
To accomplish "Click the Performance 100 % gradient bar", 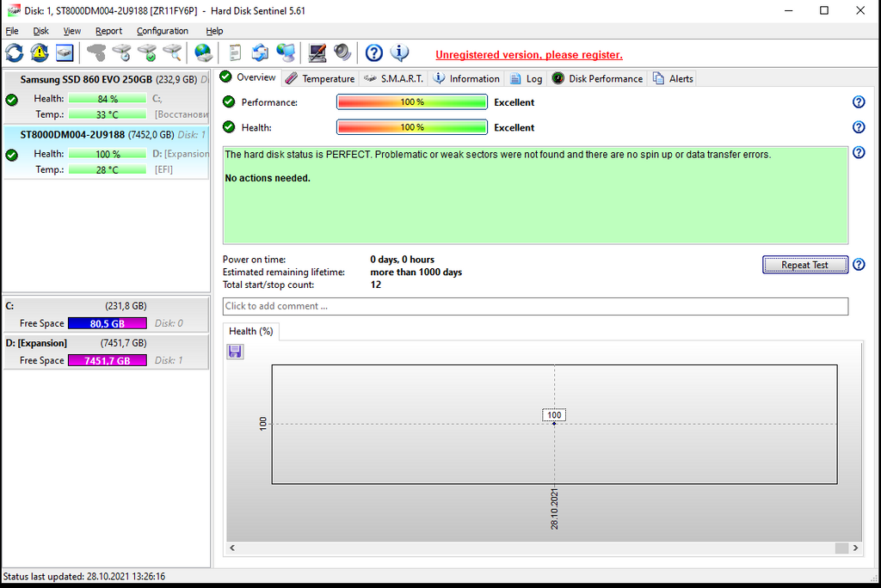I will click(412, 101).
